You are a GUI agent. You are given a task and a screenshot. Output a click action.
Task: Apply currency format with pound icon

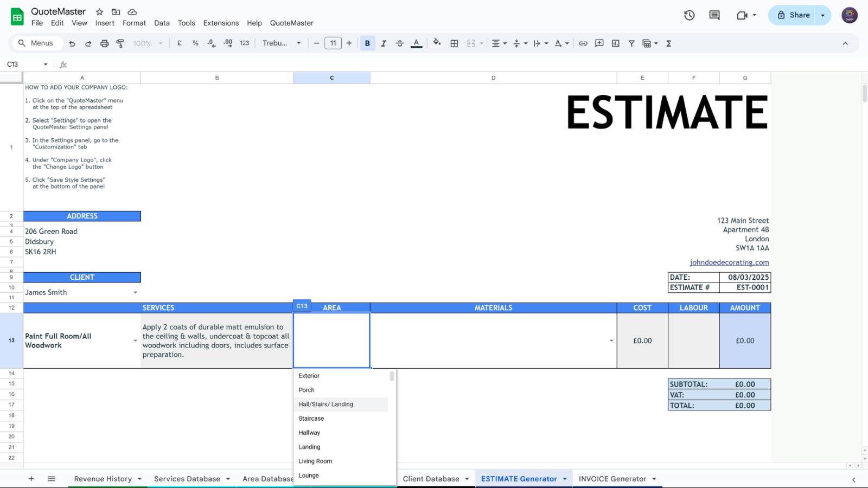[x=180, y=43]
